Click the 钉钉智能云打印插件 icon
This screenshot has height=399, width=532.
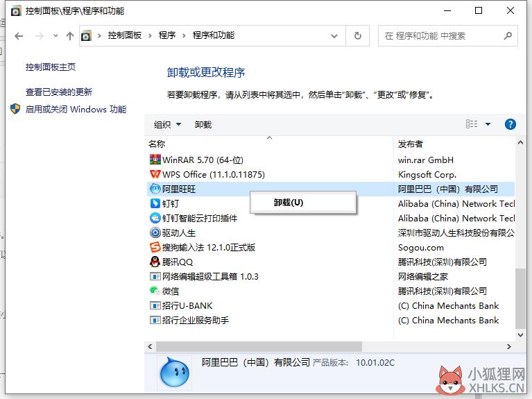pyautogui.click(x=155, y=218)
